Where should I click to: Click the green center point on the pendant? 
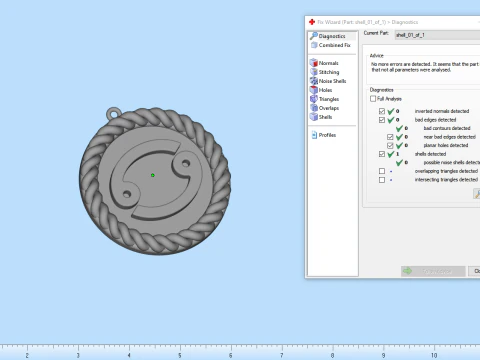153,175
